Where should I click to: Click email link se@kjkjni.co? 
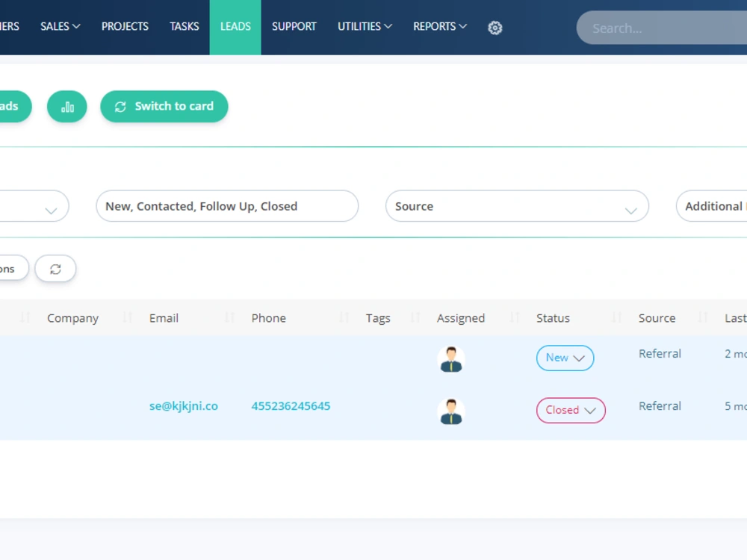(184, 406)
